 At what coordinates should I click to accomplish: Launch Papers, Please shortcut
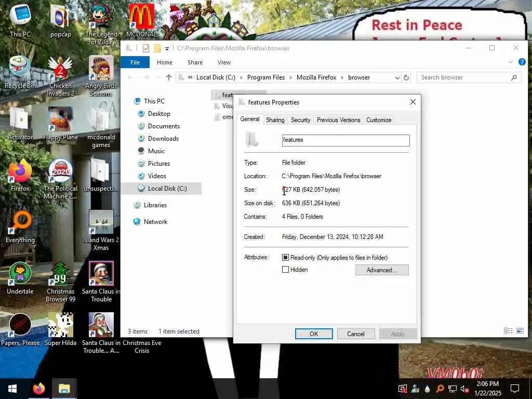(x=20, y=330)
